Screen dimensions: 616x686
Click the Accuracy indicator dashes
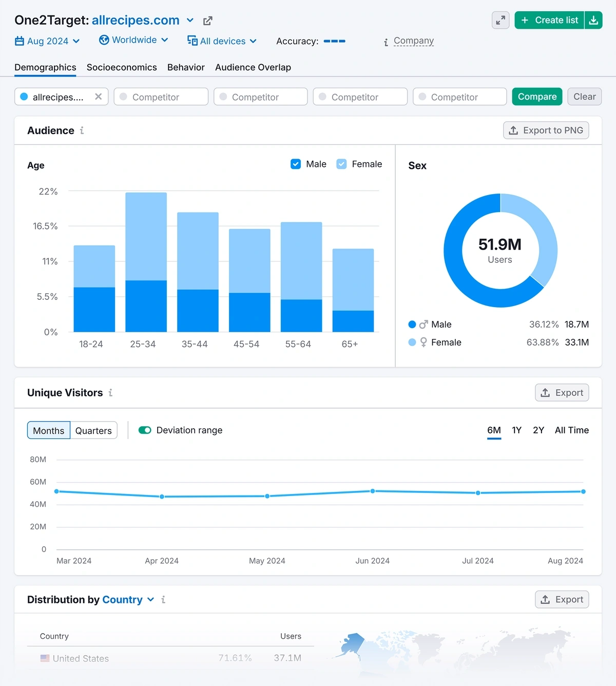point(335,41)
